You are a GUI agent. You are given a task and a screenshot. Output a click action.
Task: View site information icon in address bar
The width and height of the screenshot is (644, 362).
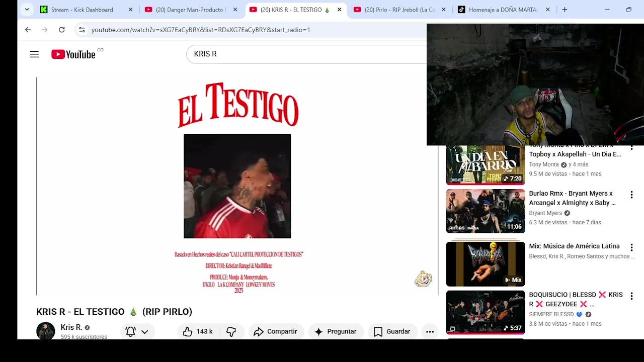click(82, 30)
